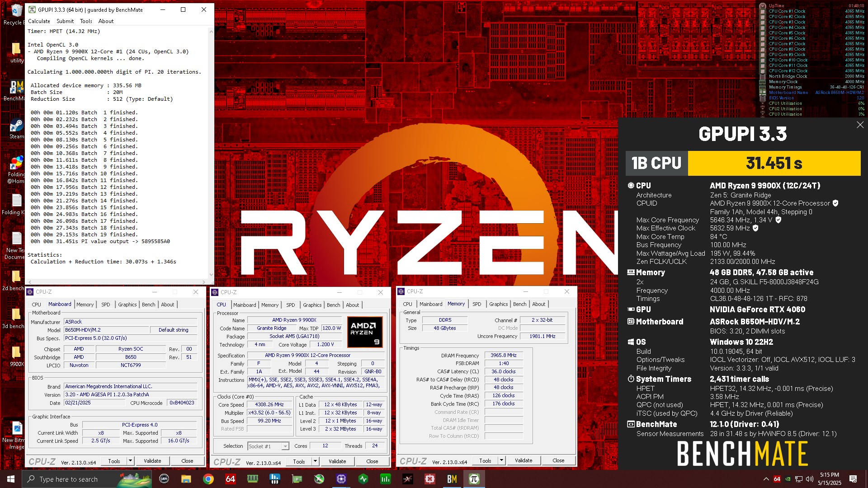Viewport: 868px width, 488px height.
Task: Open the Windows Start menu
Action: [11, 479]
